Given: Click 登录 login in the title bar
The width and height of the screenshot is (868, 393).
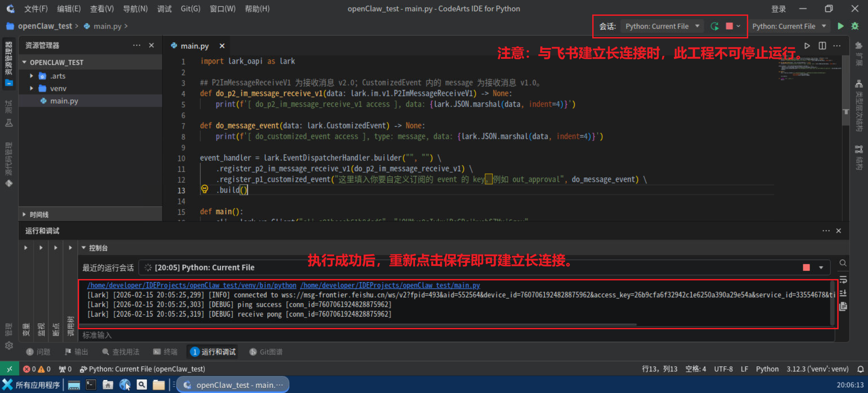Looking at the screenshot, I should (x=778, y=9).
